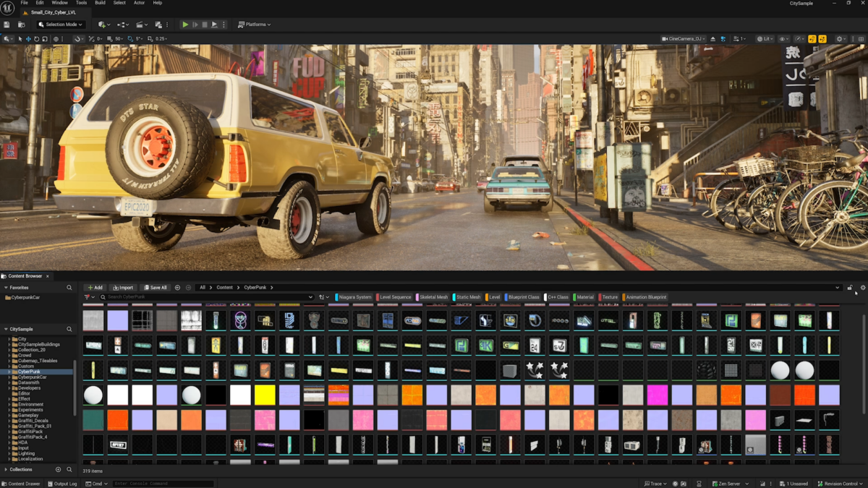Open the Edit menu
868x488 pixels.
click(40, 3)
